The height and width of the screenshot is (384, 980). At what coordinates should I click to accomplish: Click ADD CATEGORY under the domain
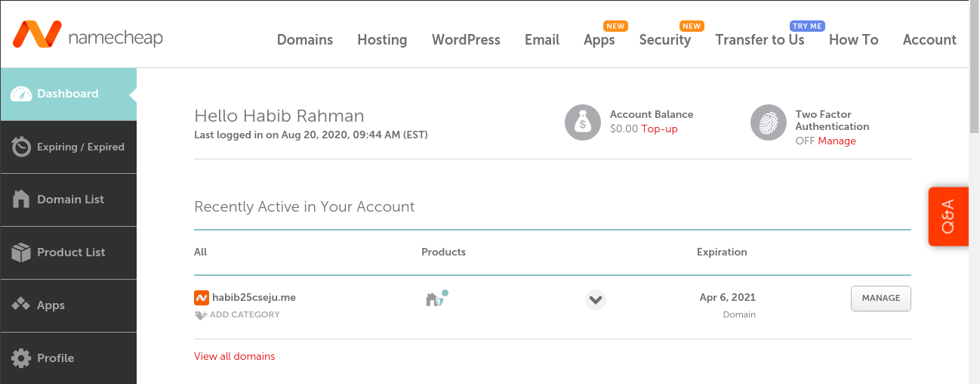245,314
